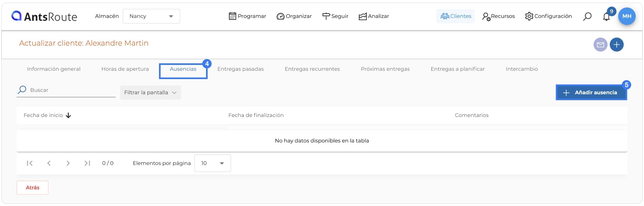
Task: Open the Almacén Nancy dropdown
Action: pyautogui.click(x=151, y=16)
